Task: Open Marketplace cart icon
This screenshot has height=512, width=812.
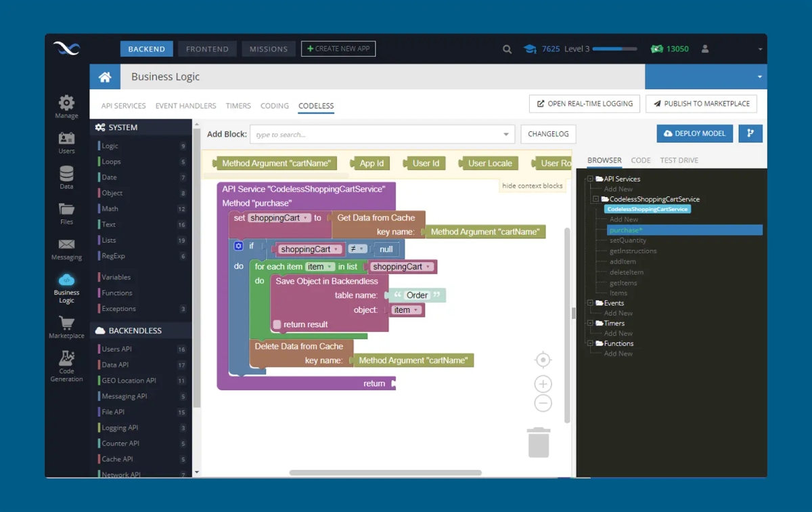Action: point(66,322)
